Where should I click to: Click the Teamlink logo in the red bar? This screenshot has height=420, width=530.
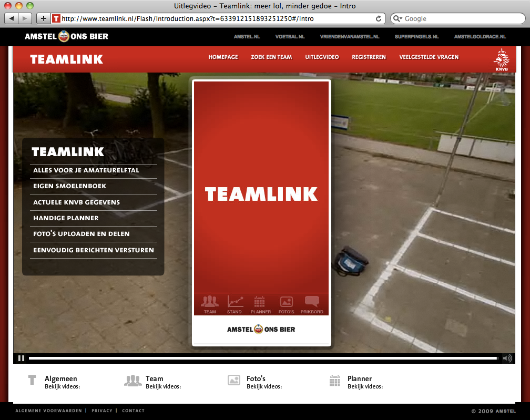pyautogui.click(x=67, y=59)
